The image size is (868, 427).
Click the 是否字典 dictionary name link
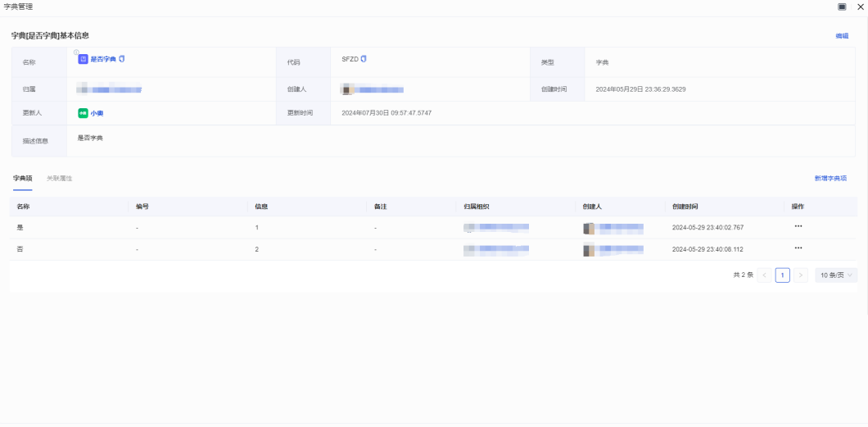tap(103, 59)
